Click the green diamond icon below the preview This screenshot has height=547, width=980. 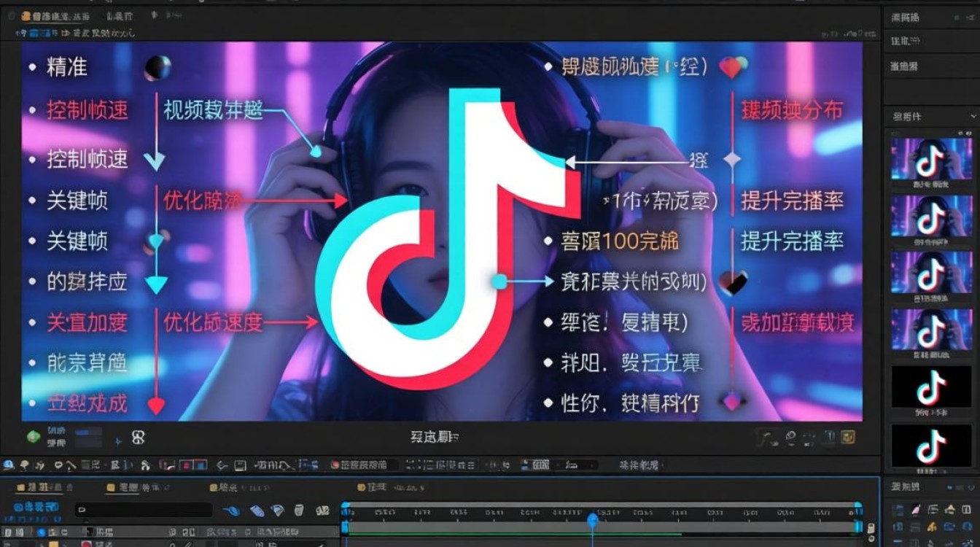33,437
